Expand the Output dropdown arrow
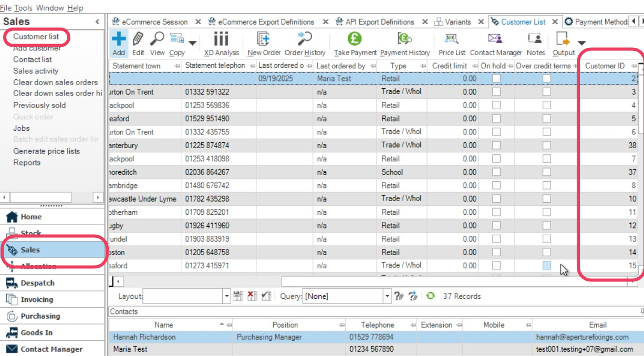Viewport: 644px width, 356px height. pyautogui.click(x=581, y=43)
